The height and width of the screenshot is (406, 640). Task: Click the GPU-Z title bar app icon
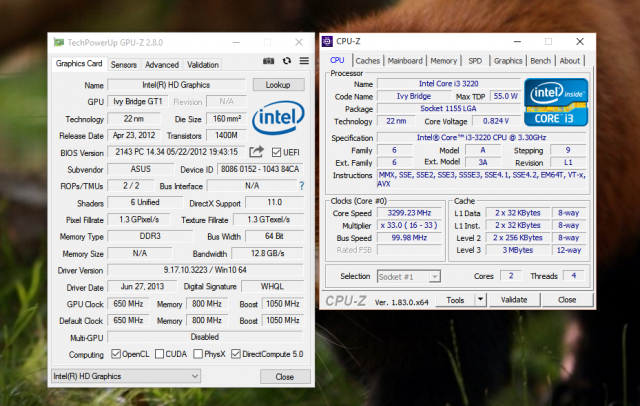[58, 42]
